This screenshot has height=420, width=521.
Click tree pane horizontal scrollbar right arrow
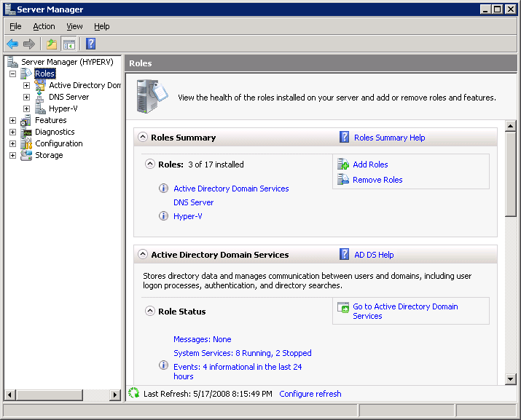(x=114, y=395)
